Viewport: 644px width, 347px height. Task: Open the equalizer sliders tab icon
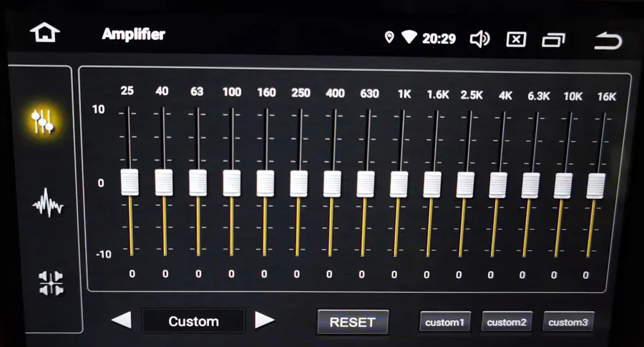[42, 121]
